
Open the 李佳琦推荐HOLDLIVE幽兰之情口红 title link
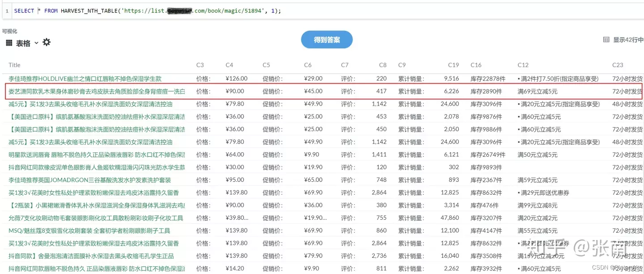coord(85,78)
